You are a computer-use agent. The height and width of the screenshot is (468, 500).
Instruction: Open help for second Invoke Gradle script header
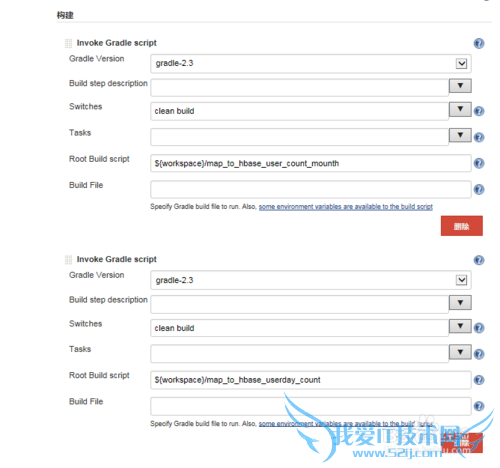pos(479,260)
